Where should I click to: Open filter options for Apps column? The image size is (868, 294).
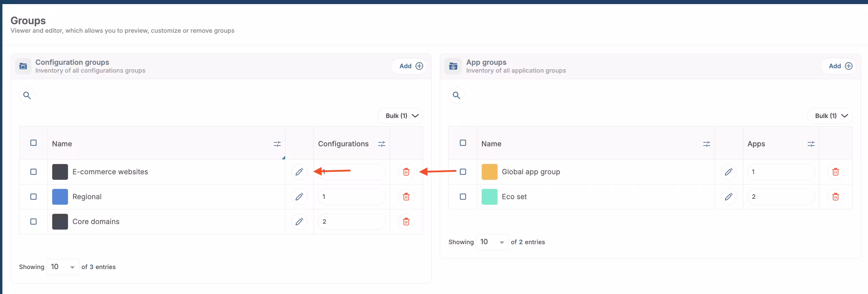(811, 144)
